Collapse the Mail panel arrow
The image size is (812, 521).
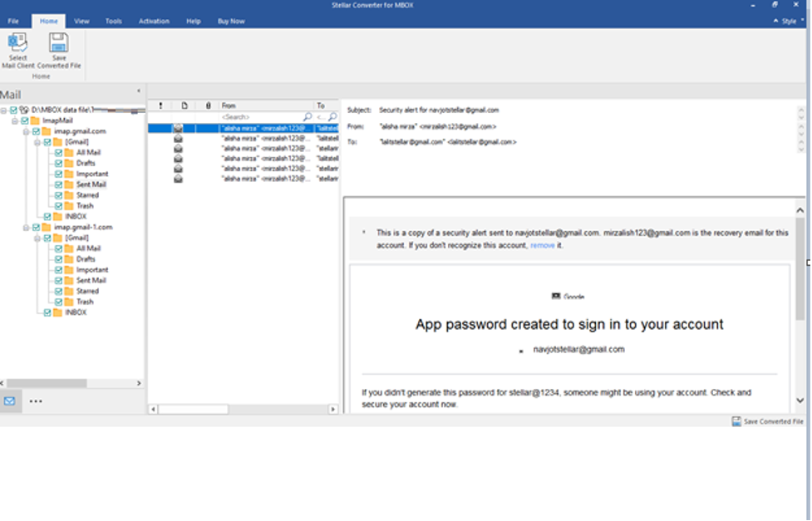pyautogui.click(x=139, y=91)
